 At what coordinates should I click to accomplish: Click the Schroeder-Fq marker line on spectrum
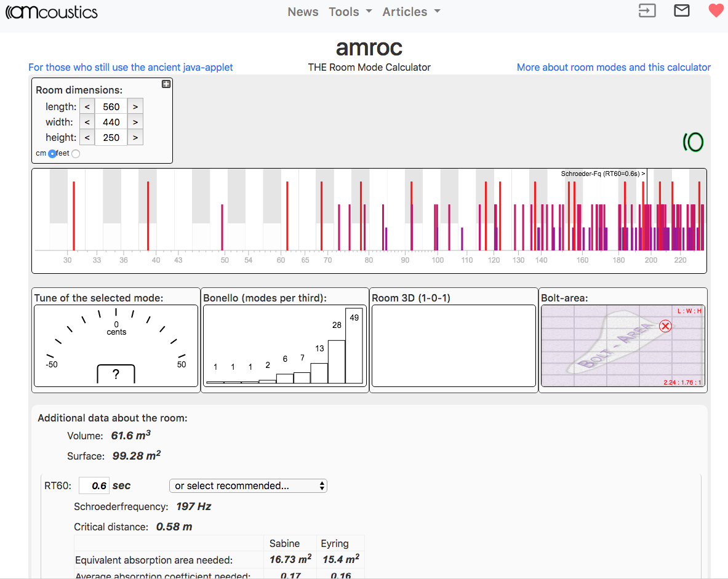pyautogui.click(x=647, y=186)
